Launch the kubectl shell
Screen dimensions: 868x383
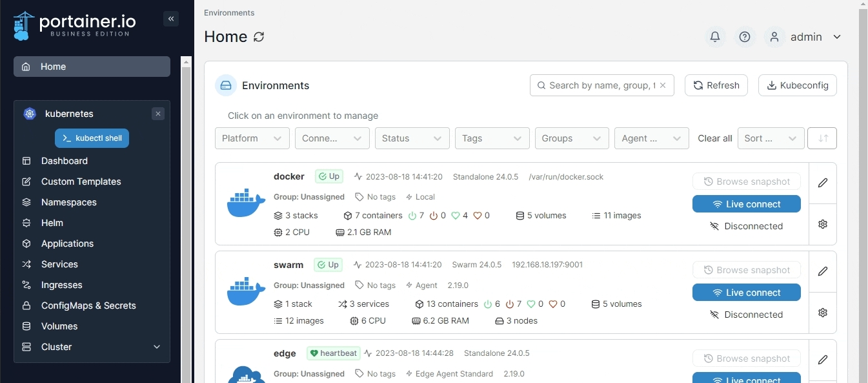pos(92,138)
